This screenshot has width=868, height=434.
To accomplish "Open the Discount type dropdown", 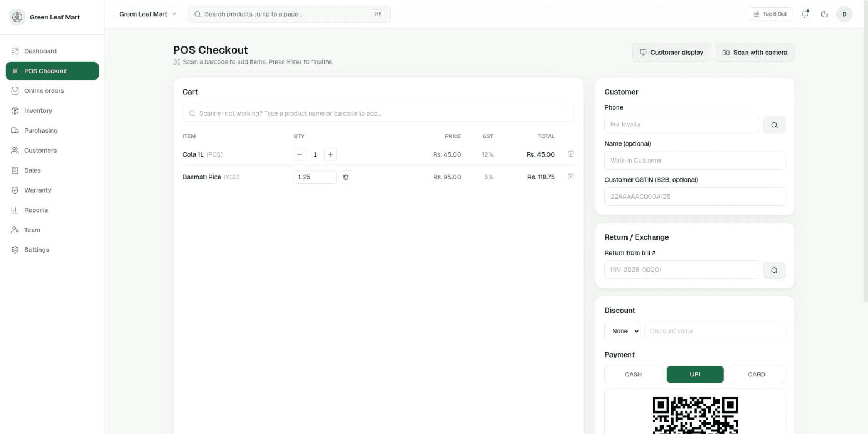I will [623, 331].
